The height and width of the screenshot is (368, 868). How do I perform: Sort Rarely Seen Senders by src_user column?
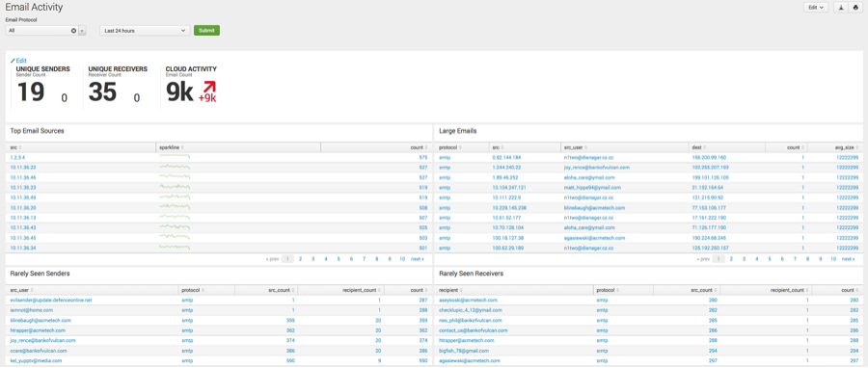point(22,290)
